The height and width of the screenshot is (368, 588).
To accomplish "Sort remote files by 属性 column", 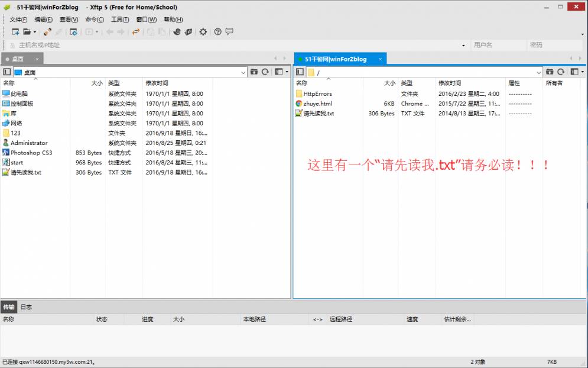I will 524,83.
